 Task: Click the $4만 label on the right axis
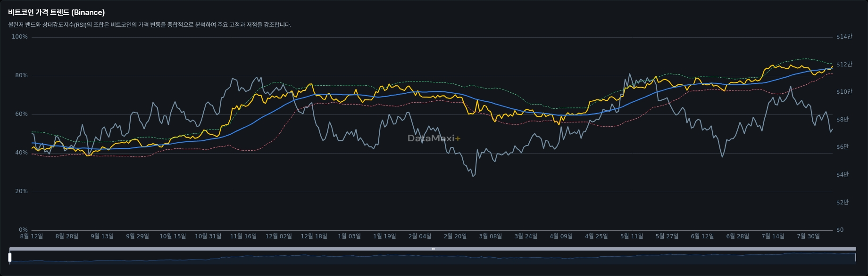pyautogui.click(x=843, y=175)
